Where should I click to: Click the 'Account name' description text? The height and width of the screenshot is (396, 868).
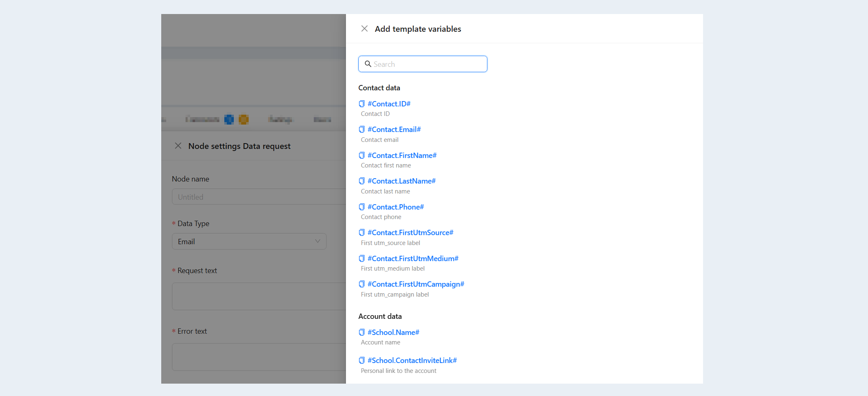click(x=381, y=342)
